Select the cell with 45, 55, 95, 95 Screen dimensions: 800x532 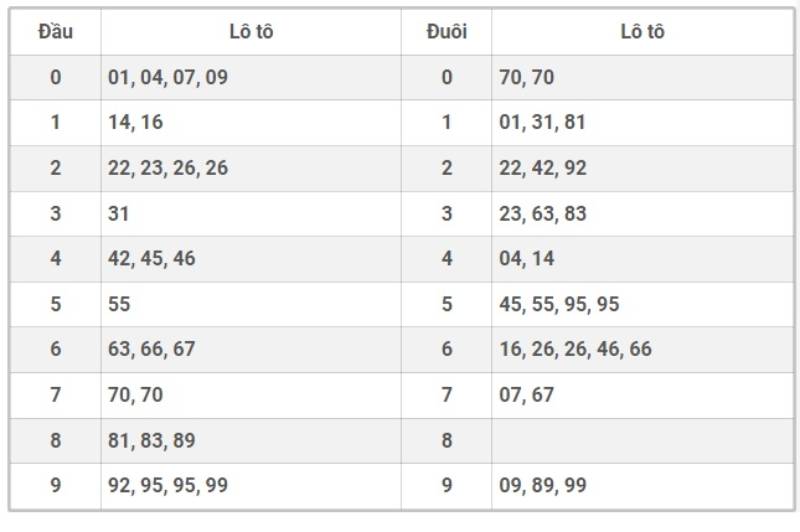(559, 304)
